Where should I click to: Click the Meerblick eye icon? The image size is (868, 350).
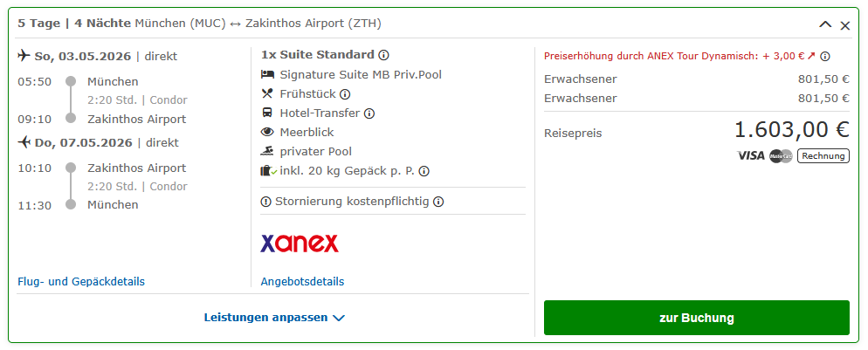267,133
